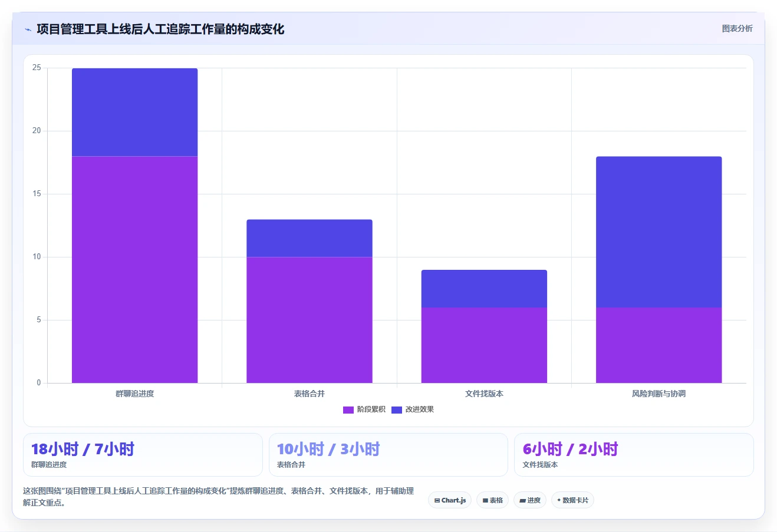The width and height of the screenshot is (777, 532).
Task: Click the chart icon beside the title
Action: (28, 29)
